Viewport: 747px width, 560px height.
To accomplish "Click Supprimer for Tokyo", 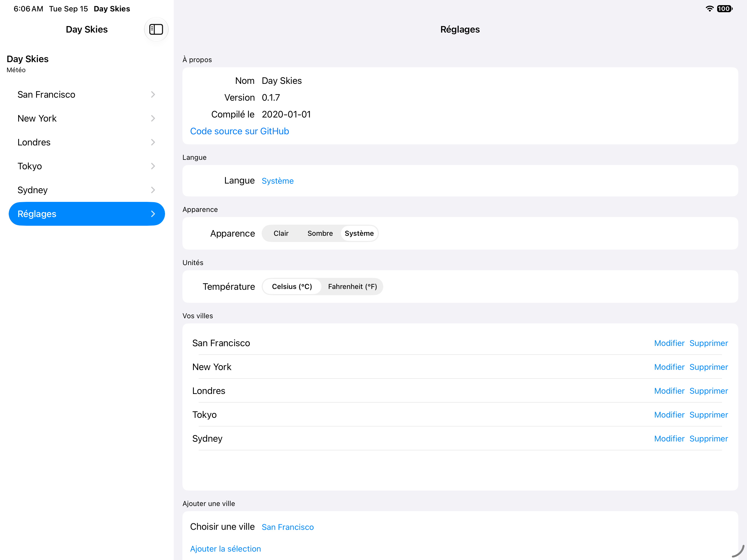I will 708,415.
